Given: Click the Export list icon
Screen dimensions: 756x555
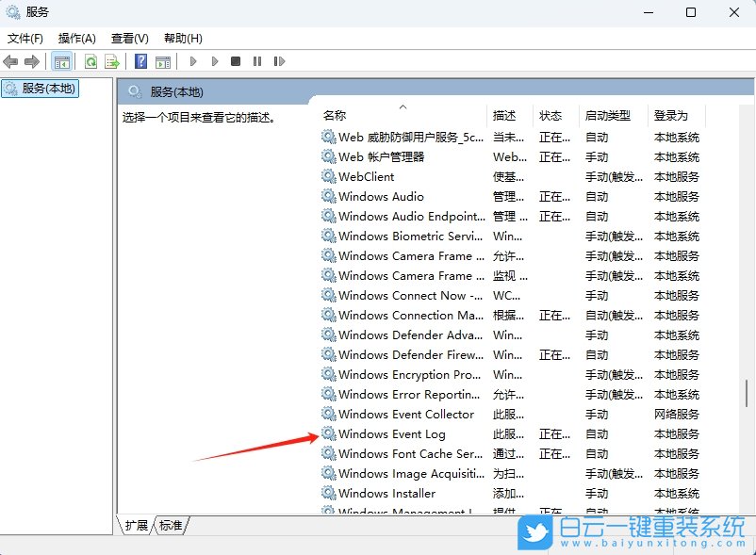Looking at the screenshot, I should pyautogui.click(x=111, y=60).
